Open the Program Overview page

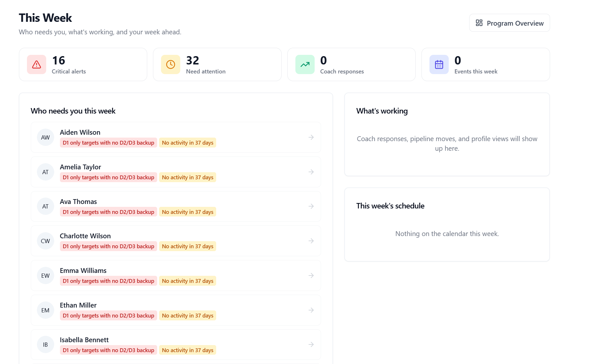[x=509, y=23]
